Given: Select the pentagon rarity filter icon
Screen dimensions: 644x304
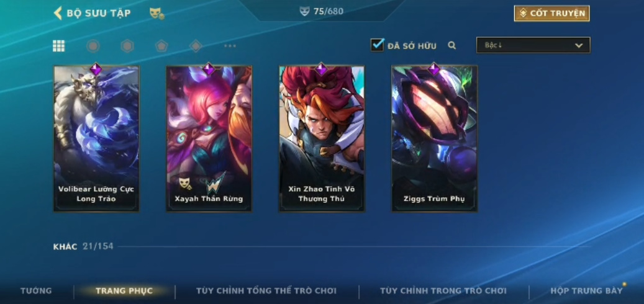Looking at the screenshot, I should (161, 46).
